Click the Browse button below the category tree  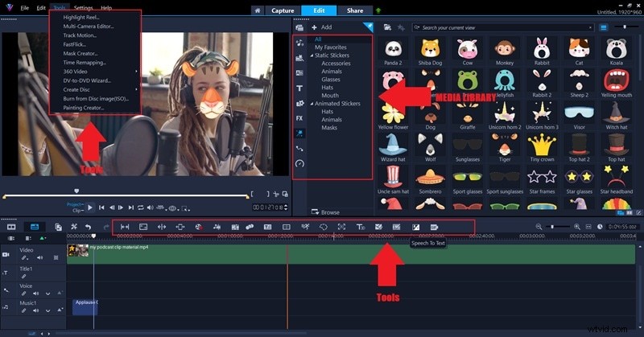coord(326,212)
